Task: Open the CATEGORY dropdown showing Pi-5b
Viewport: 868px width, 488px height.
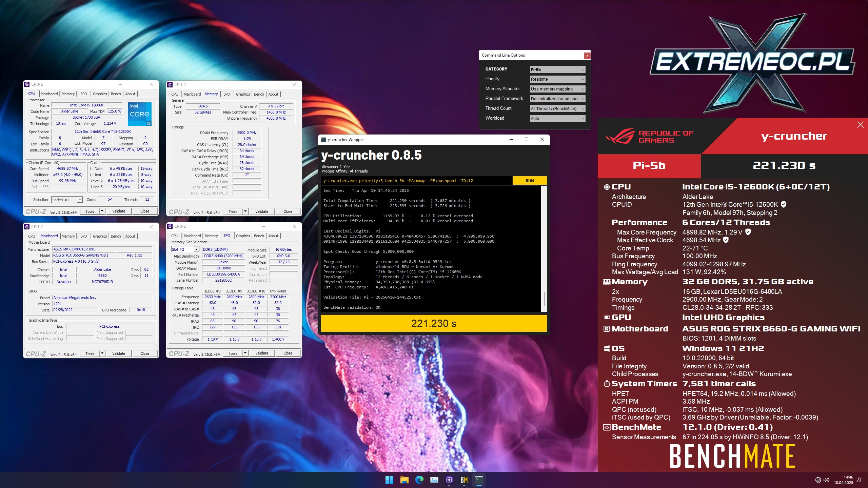Action: click(x=557, y=69)
